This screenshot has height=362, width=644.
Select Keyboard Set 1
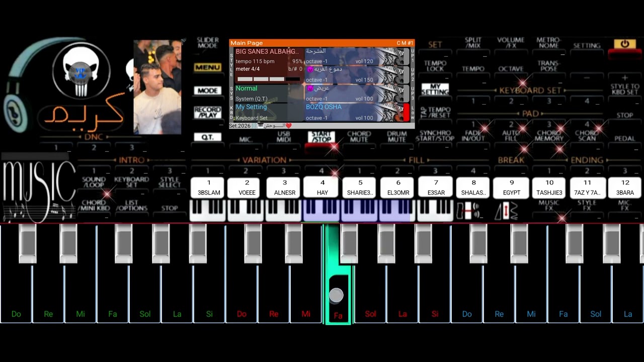pyautogui.click(x=473, y=101)
